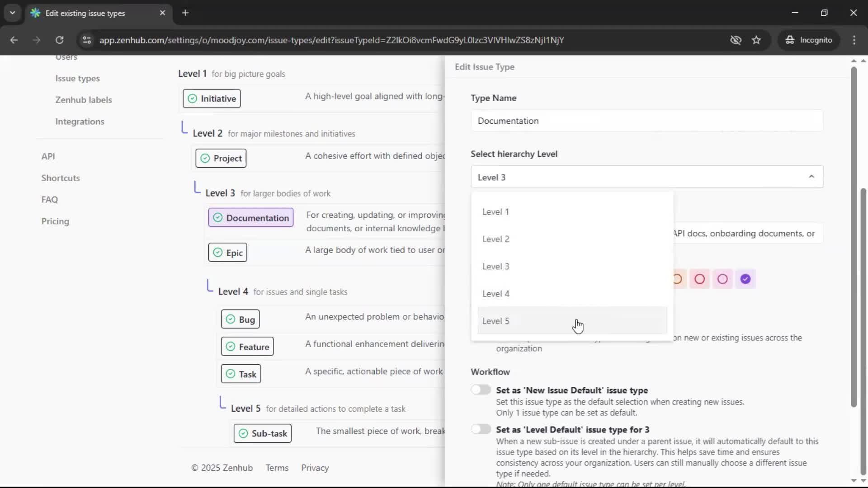
Task: Open the Zenhub Terms page
Action: pyautogui.click(x=277, y=468)
